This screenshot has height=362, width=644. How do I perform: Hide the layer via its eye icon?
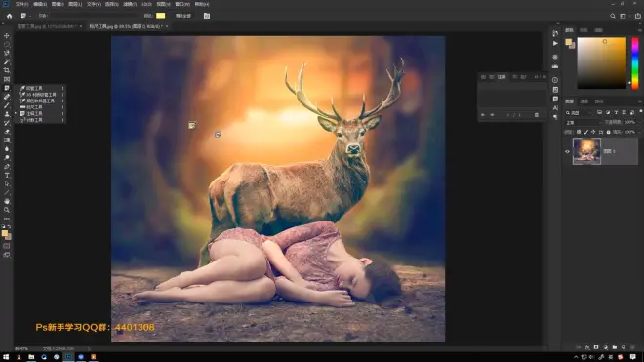tap(567, 151)
